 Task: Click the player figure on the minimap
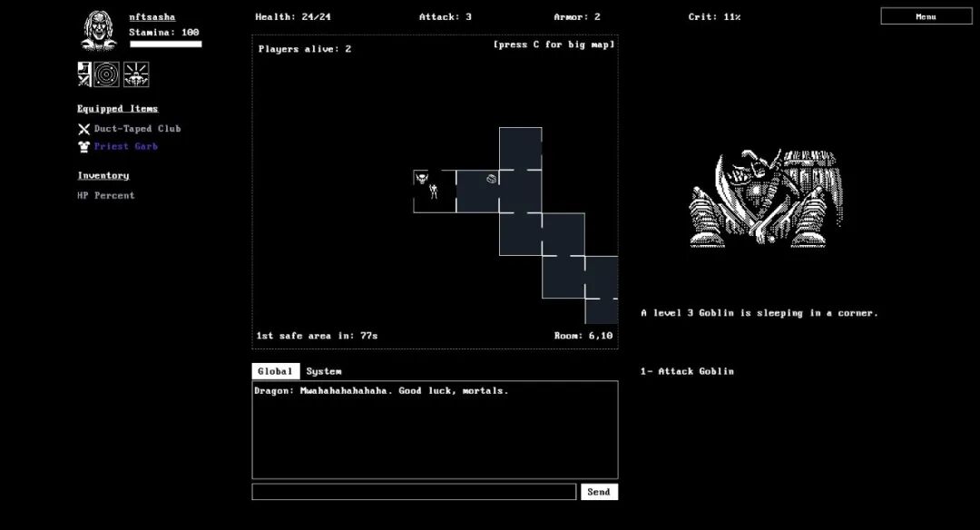pos(434,191)
